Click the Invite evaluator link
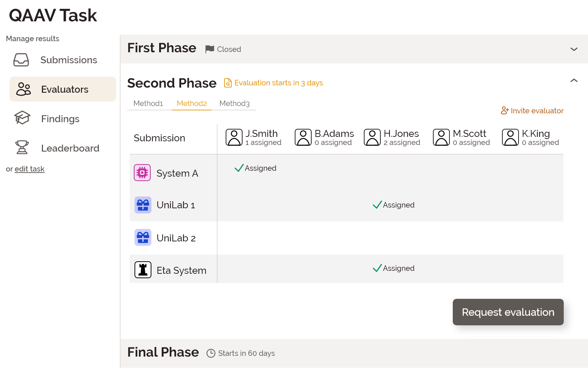The image size is (588, 368). point(532,111)
